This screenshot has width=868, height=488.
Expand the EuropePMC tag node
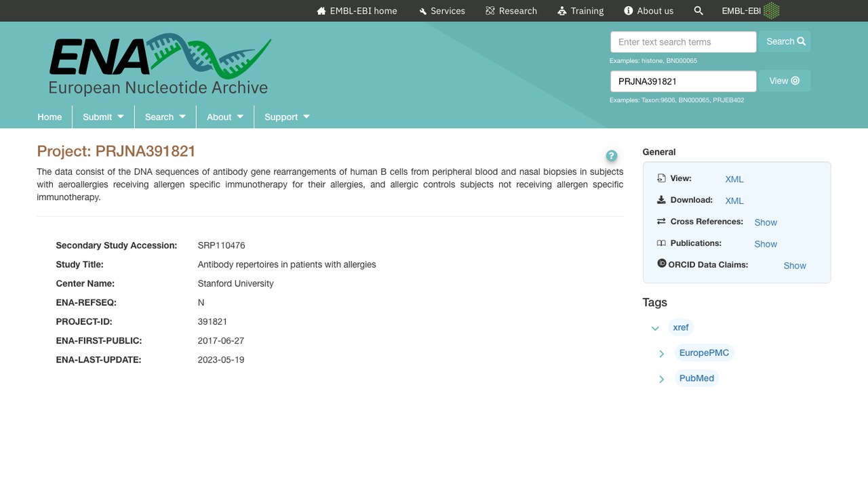661,353
